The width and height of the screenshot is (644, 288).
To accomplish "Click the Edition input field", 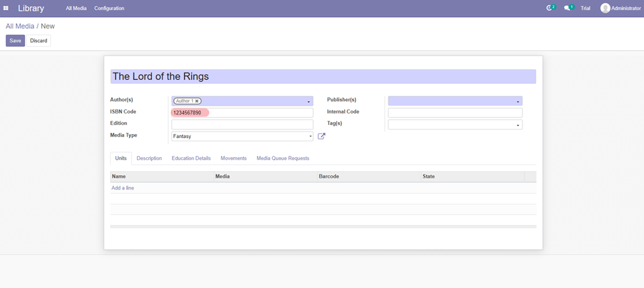I will pos(242,124).
